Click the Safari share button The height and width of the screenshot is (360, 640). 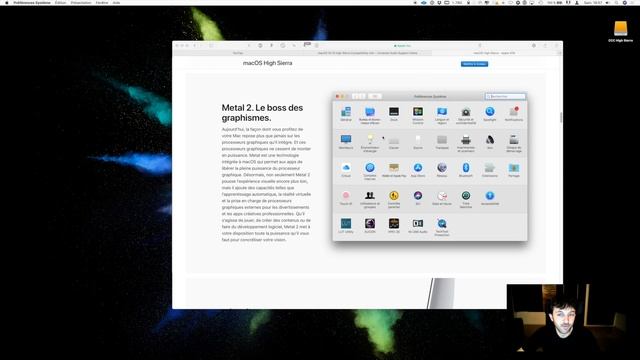click(545, 46)
